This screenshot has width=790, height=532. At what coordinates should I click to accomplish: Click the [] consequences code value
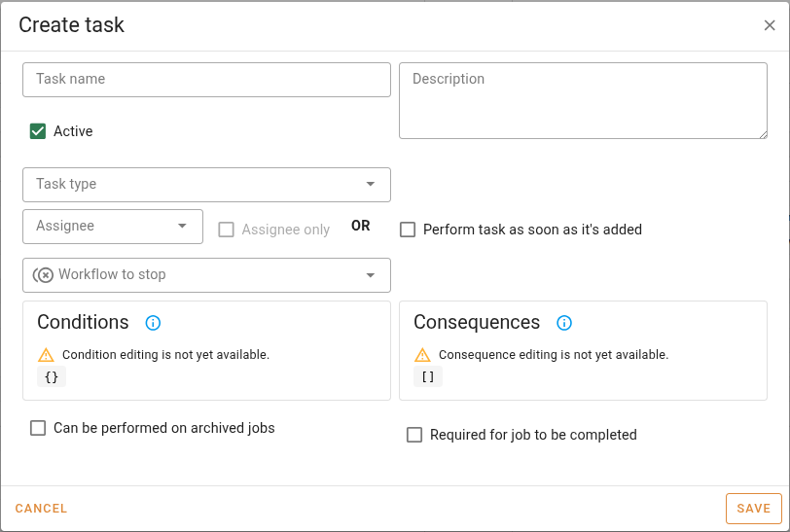[x=428, y=376]
